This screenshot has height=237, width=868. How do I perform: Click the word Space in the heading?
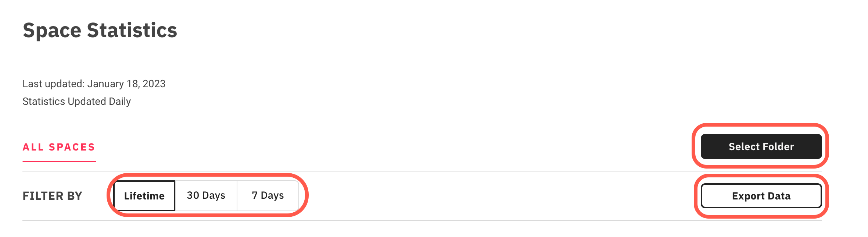[x=52, y=30]
